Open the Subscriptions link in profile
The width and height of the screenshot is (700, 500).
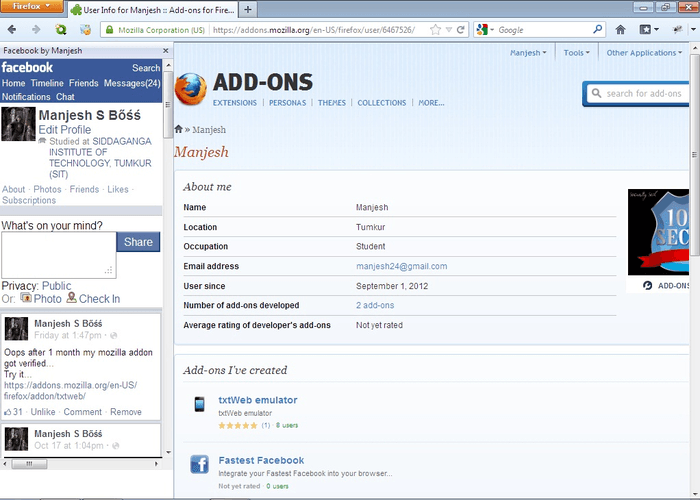(x=29, y=200)
